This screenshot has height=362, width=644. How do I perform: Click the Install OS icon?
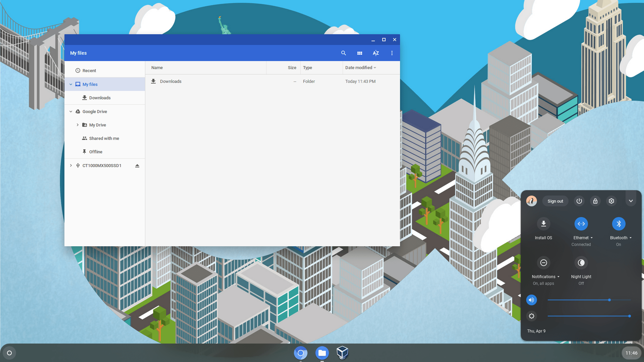tap(543, 224)
